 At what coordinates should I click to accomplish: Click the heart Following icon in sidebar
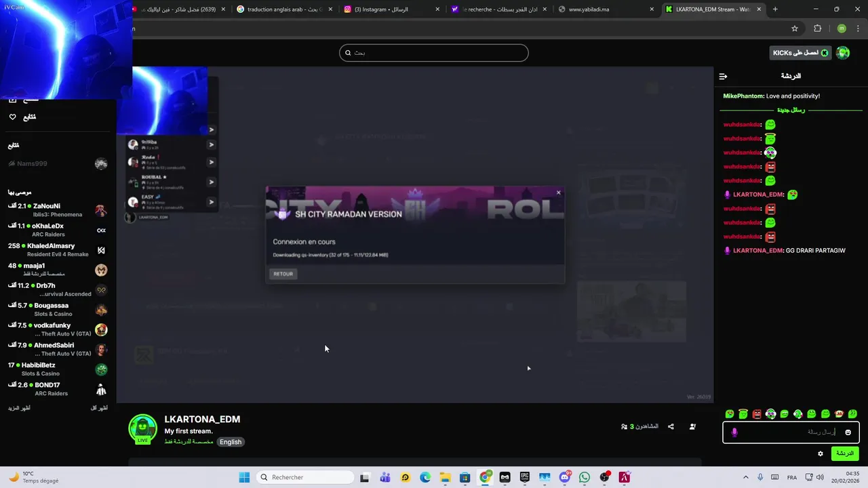(12, 117)
